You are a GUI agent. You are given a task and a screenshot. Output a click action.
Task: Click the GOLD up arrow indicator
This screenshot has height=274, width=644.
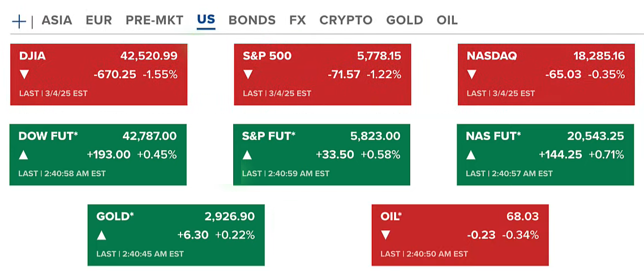[x=101, y=235]
